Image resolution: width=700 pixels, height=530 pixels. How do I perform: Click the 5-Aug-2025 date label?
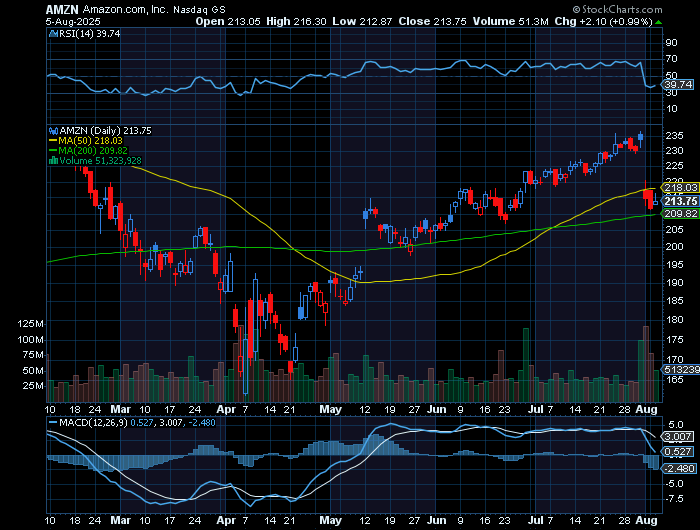[73, 21]
